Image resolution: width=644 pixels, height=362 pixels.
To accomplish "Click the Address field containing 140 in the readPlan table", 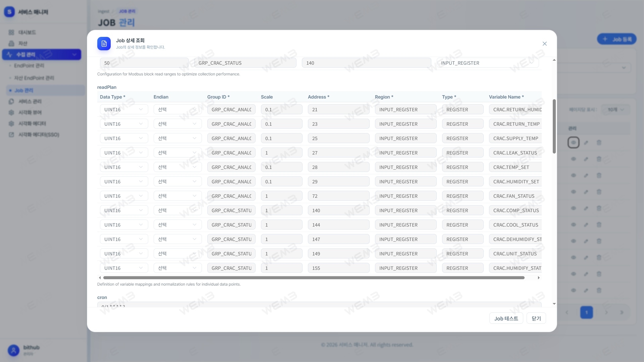I will tap(339, 210).
